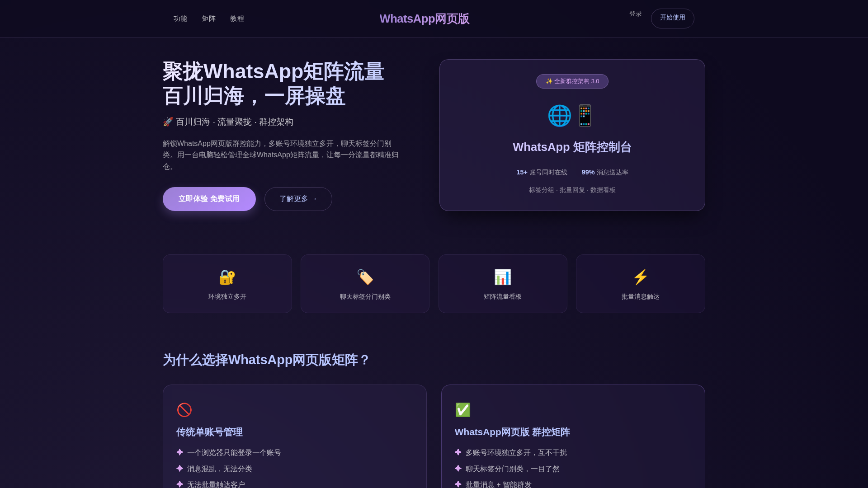868x488 pixels.
Task: Click the WhatsApp 矩阵控制台 title
Action: pyautogui.click(x=572, y=147)
